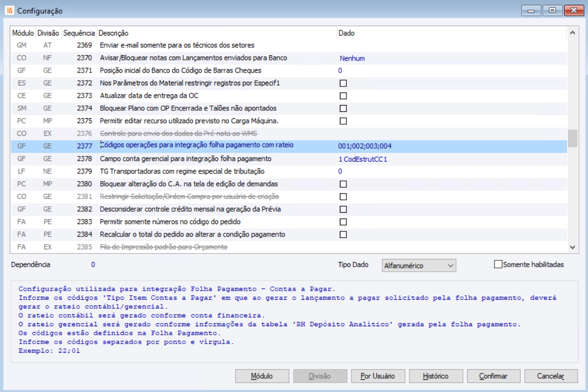Enable Bloquear Plano com OP Encerrada checkbox
The height and width of the screenshot is (392, 588).
(343, 108)
